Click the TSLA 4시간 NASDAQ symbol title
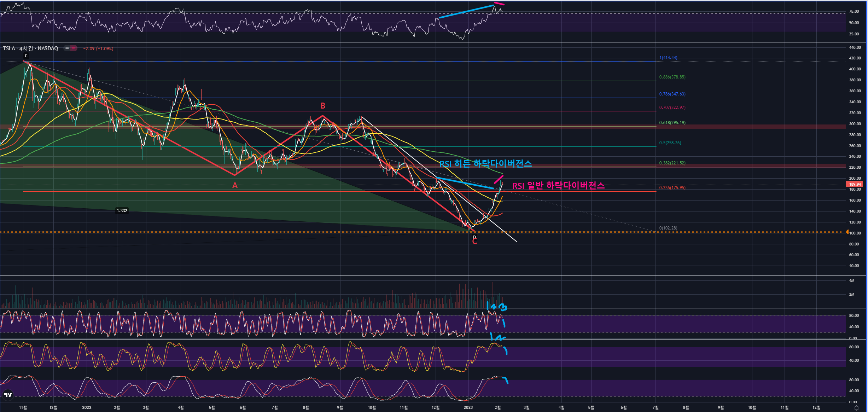868x412 pixels. click(30, 48)
